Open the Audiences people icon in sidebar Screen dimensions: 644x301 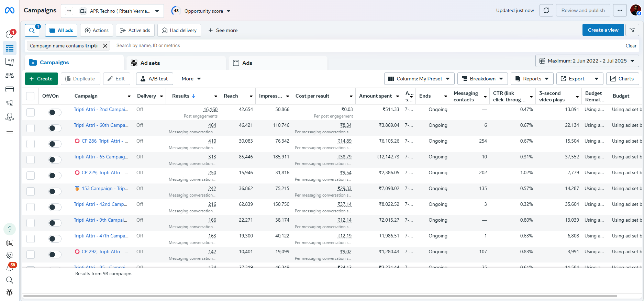click(x=10, y=76)
